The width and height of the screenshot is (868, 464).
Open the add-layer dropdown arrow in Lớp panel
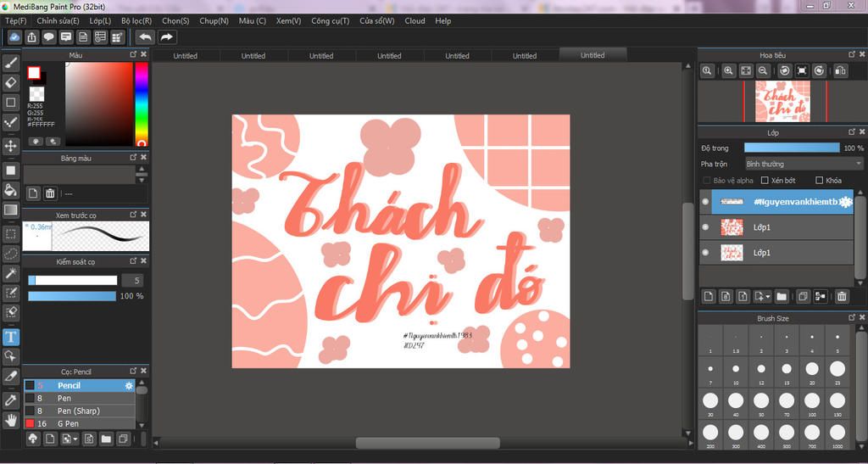768,297
